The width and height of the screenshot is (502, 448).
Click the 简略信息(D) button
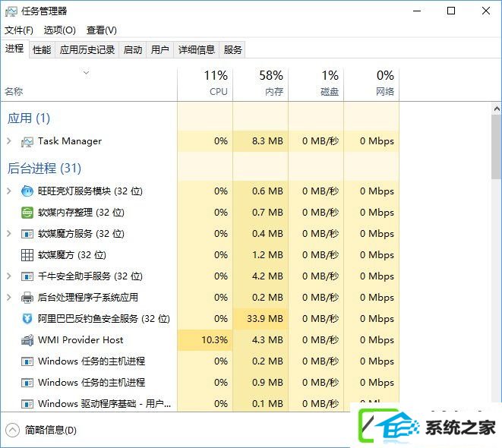pos(41,430)
